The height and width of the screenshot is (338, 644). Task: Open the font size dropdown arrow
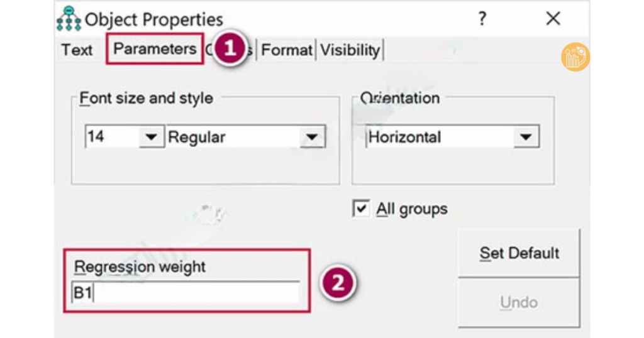point(151,137)
